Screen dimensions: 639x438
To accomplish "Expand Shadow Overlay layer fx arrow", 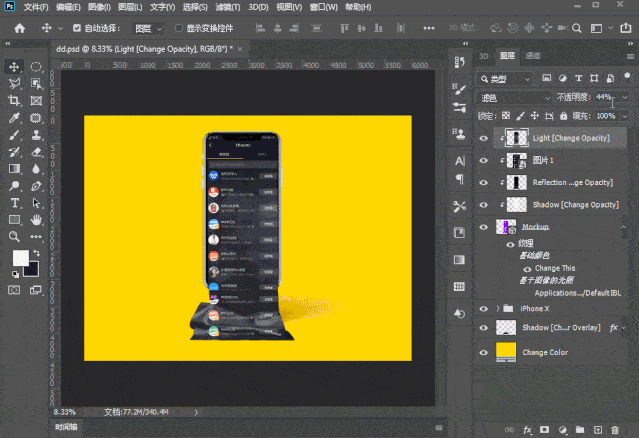I will pos(624,328).
